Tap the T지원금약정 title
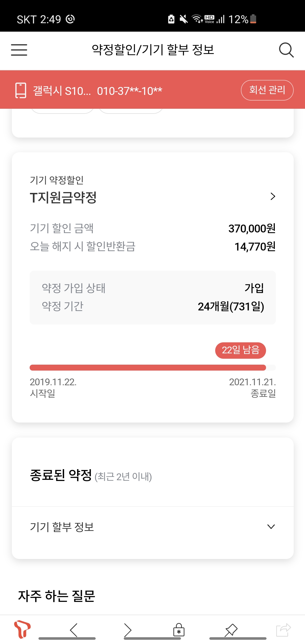Viewport: 305px width, 644px height. (63, 197)
